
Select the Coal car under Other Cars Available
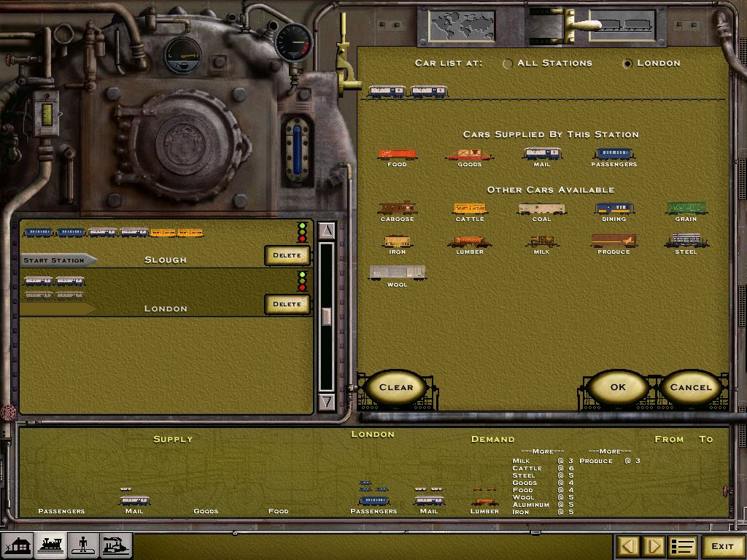[x=541, y=207]
